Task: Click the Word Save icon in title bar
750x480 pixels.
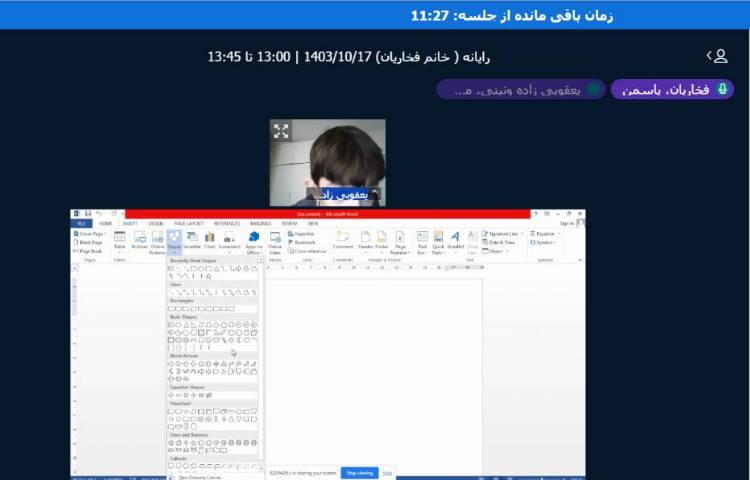Action: point(88,214)
